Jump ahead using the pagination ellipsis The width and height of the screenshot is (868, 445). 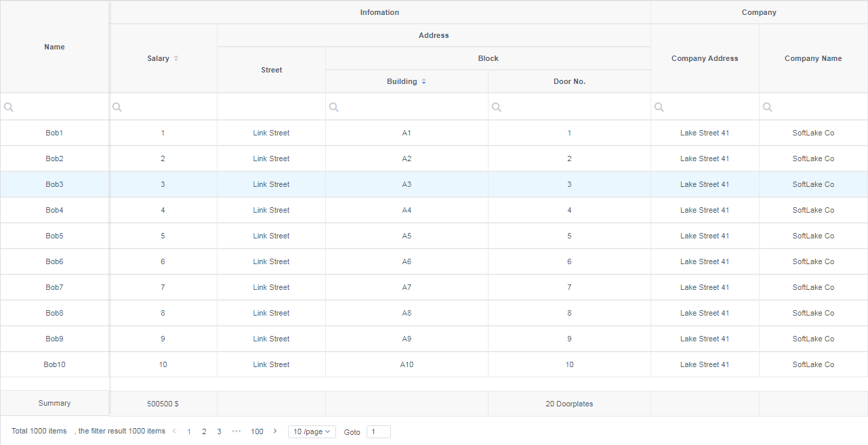(236, 431)
